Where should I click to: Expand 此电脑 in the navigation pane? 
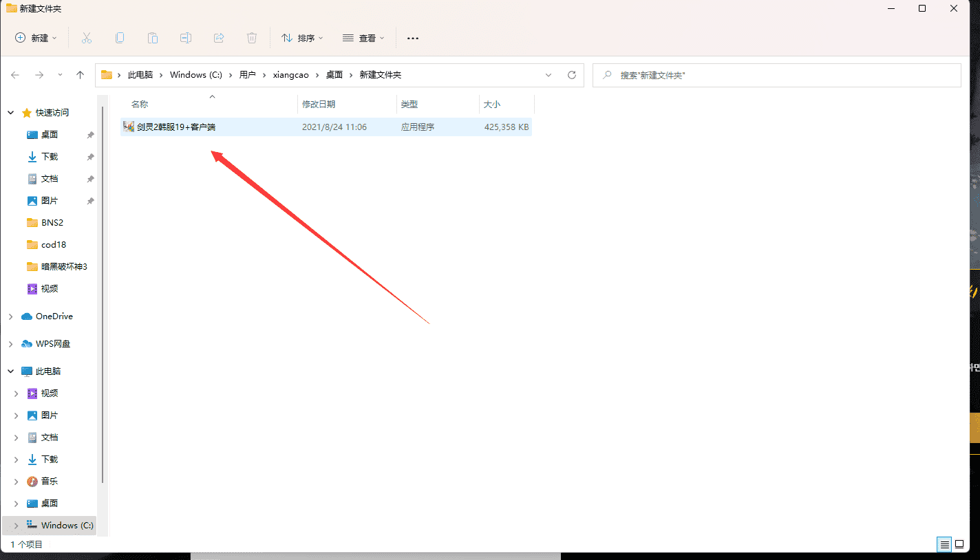click(x=11, y=371)
